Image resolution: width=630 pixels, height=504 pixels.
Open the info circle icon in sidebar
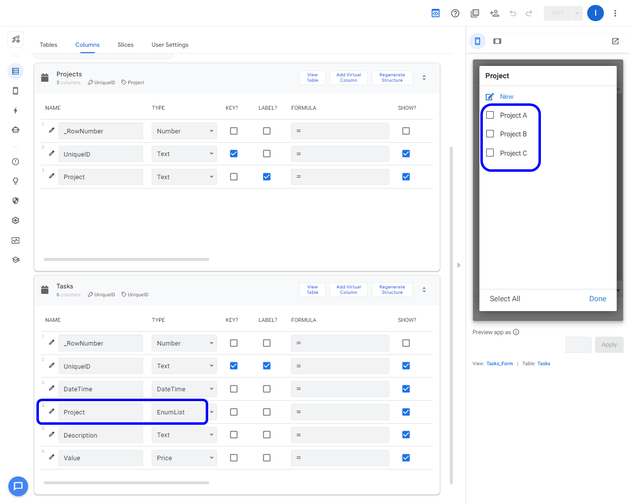[16, 162]
